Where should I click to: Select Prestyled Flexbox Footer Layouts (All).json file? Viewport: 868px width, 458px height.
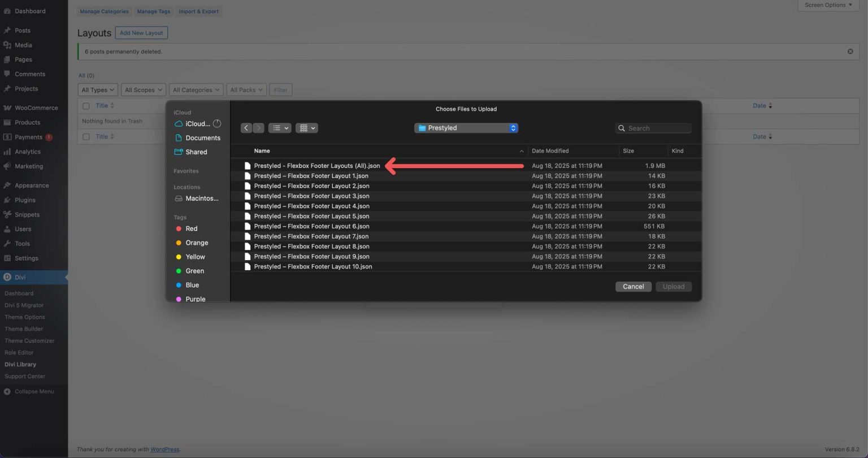point(316,166)
